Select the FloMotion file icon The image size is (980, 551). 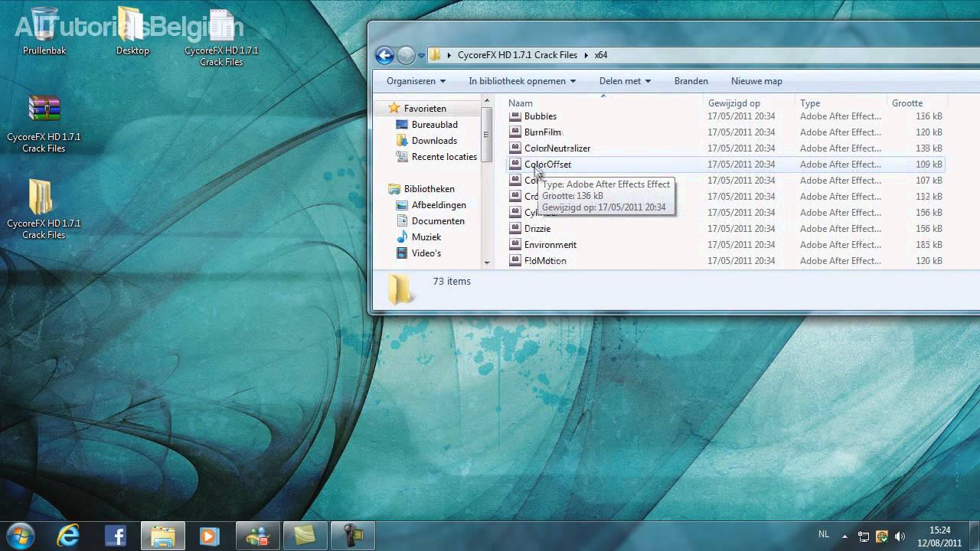(x=515, y=261)
